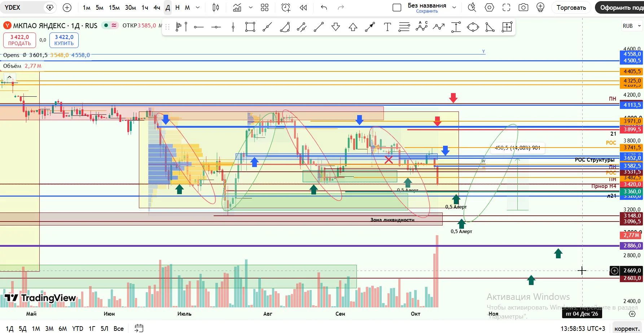
Task: Open the Торговать button
Action: coord(571,8)
